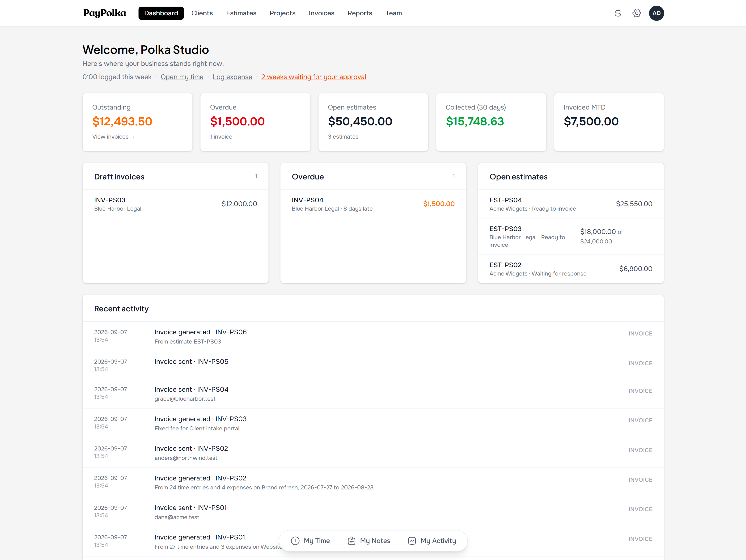This screenshot has width=746, height=560.
Task: Click the clipboard icon beside My Notes
Action: 352,541
